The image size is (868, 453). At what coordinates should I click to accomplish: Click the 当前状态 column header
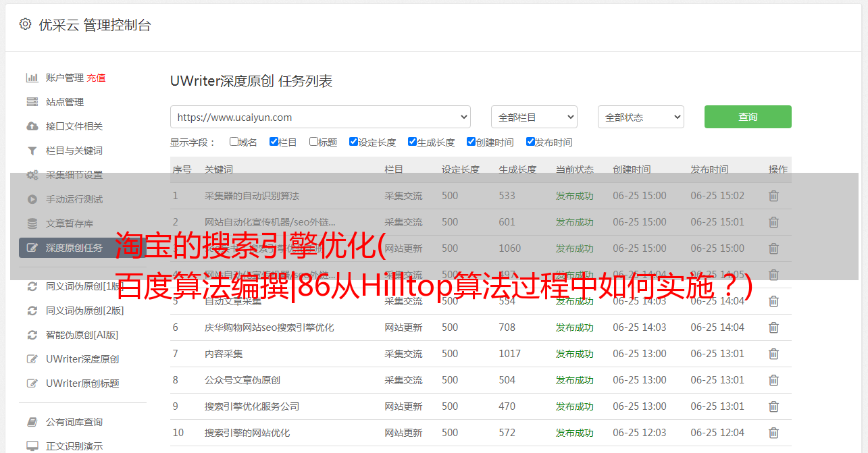pos(575,169)
